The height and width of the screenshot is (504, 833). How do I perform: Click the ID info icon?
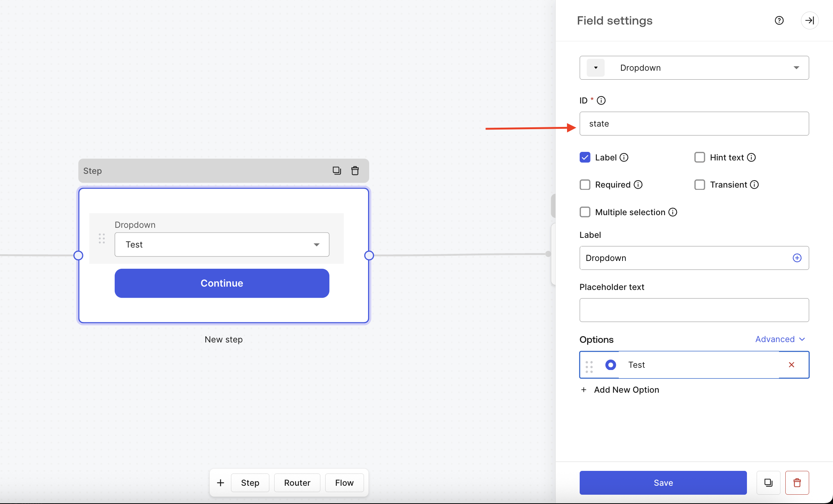click(601, 101)
